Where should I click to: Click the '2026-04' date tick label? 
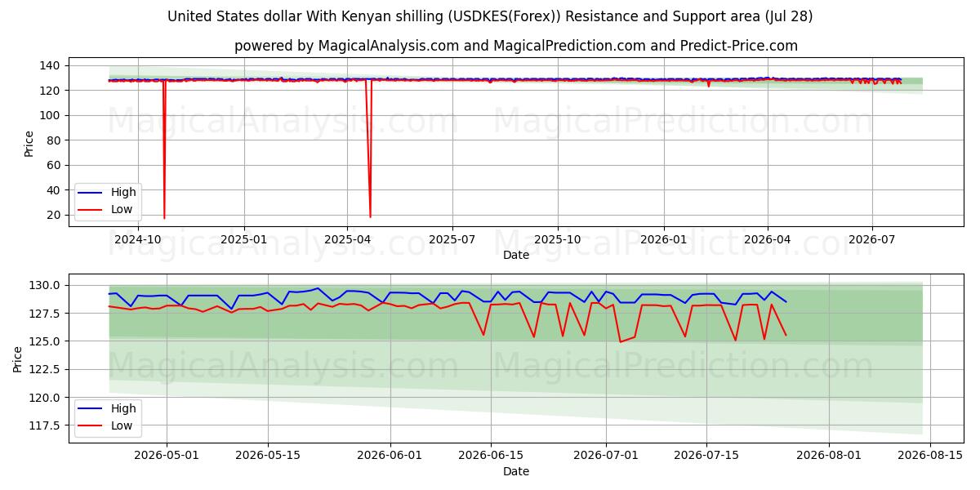pyautogui.click(x=767, y=239)
